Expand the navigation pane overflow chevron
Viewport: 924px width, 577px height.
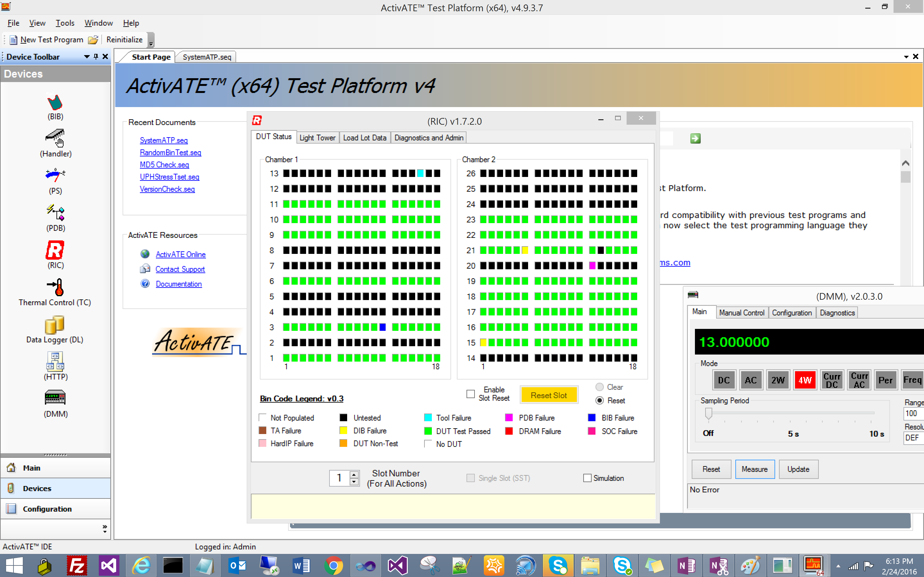[x=105, y=529]
